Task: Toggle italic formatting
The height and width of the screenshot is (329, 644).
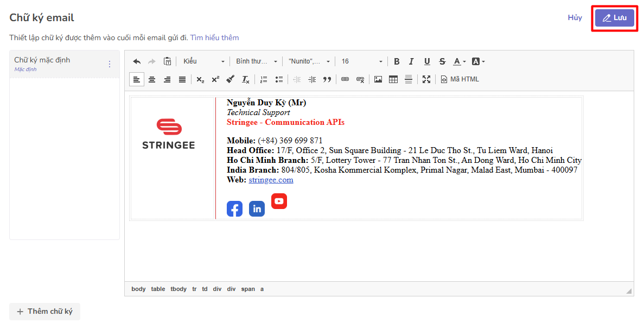Action: pos(411,61)
